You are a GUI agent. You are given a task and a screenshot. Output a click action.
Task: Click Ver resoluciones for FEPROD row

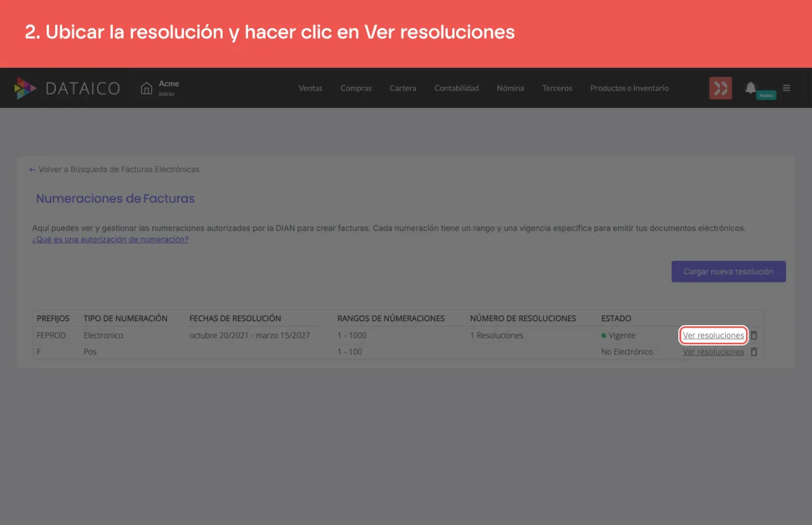point(714,335)
